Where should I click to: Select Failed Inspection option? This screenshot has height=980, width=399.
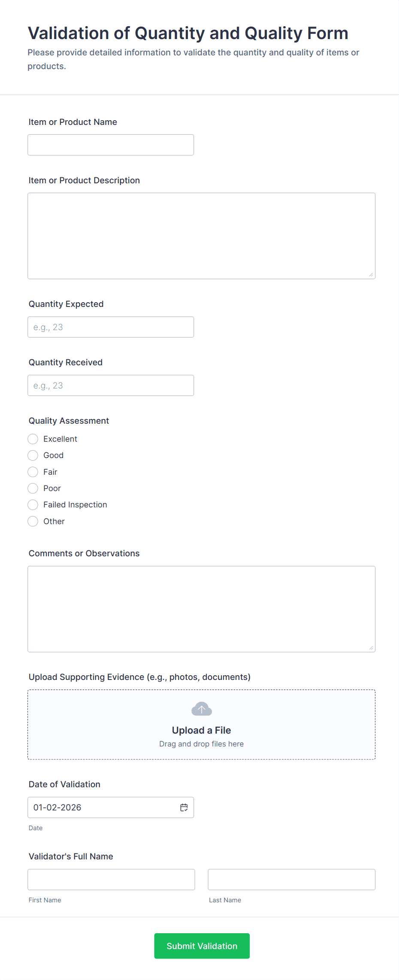pos(33,504)
